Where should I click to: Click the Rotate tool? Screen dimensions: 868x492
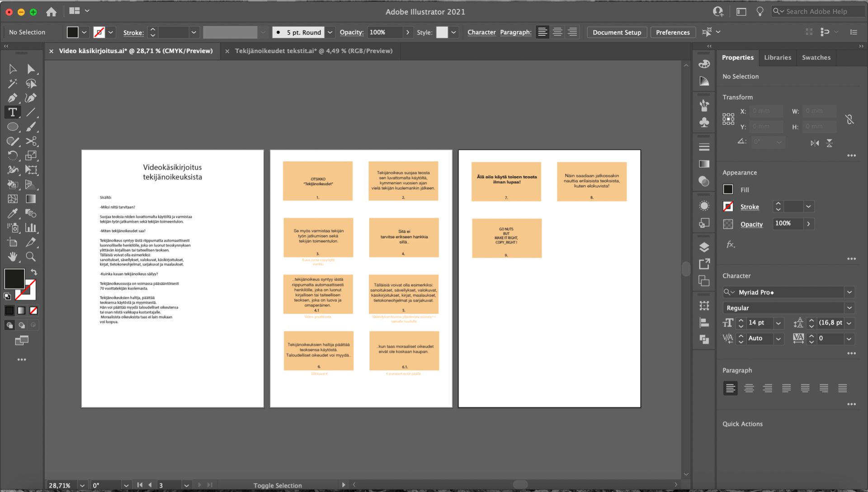click(13, 156)
